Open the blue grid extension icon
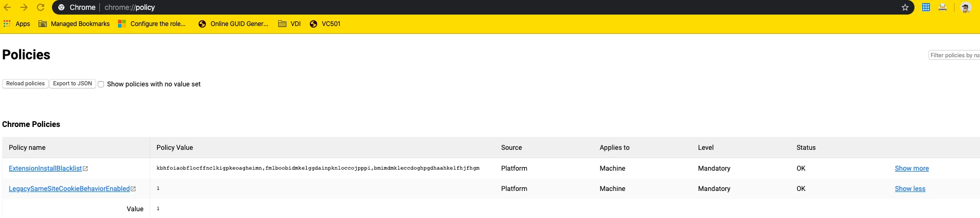This screenshot has width=980, height=218. click(x=926, y=7)
